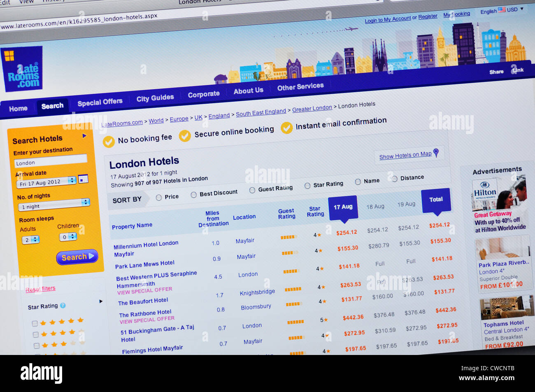Open Millennium Hotel London Mayfair listing
The height and width of the screenshot is (392, 535).
click(x=146, y=248)
